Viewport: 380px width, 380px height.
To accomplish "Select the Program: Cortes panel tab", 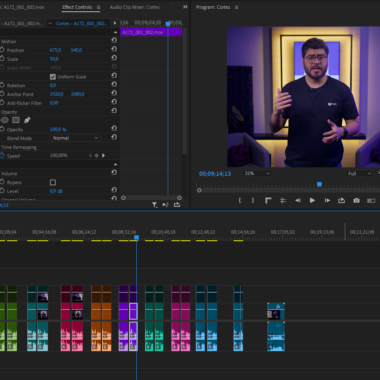I will point(213,7).
